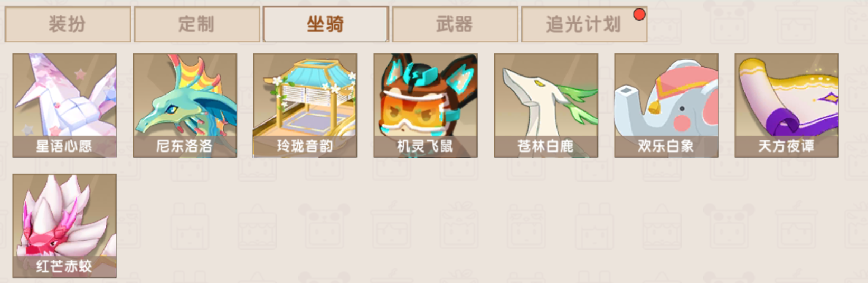Select the 机灵飞鼠 flying squirrel mount
Image resolution: width=868 pixels, height=283 pixels.
tap(426, 105)
